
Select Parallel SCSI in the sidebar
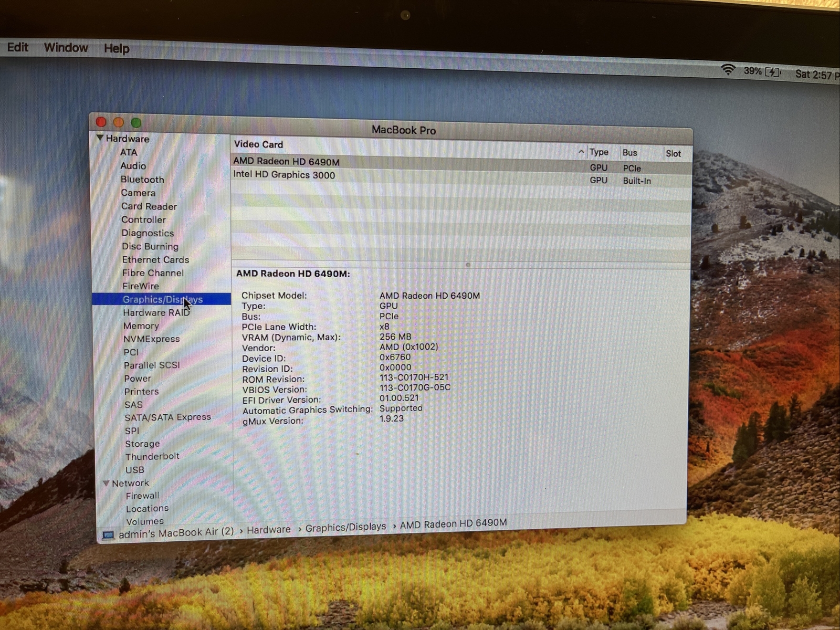[x=152, y=365]
